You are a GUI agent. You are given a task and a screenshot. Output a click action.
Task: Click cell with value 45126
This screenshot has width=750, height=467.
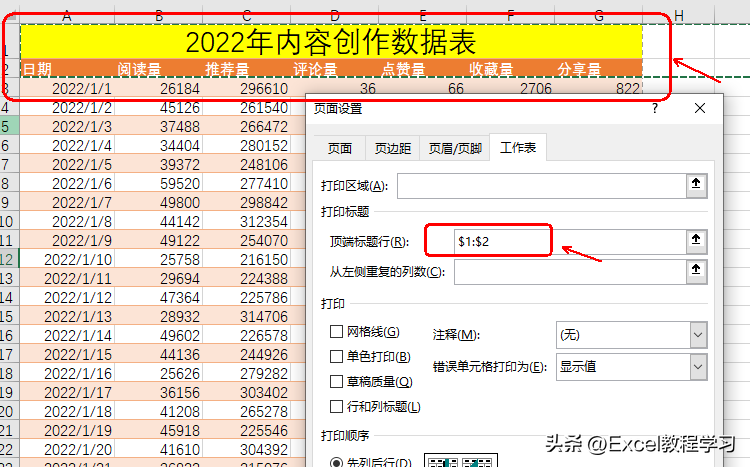[159, 108]
